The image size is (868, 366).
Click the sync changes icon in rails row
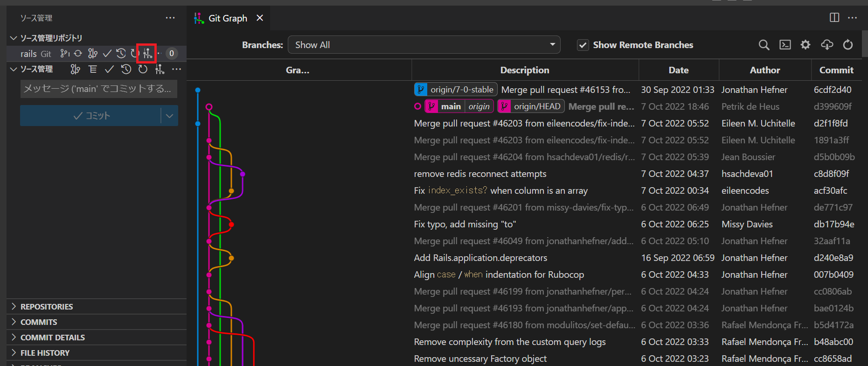tap(78, 54)
